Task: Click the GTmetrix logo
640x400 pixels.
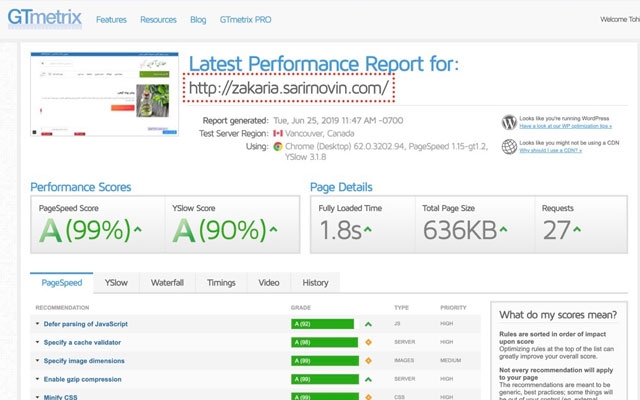Action: (44, 18)
